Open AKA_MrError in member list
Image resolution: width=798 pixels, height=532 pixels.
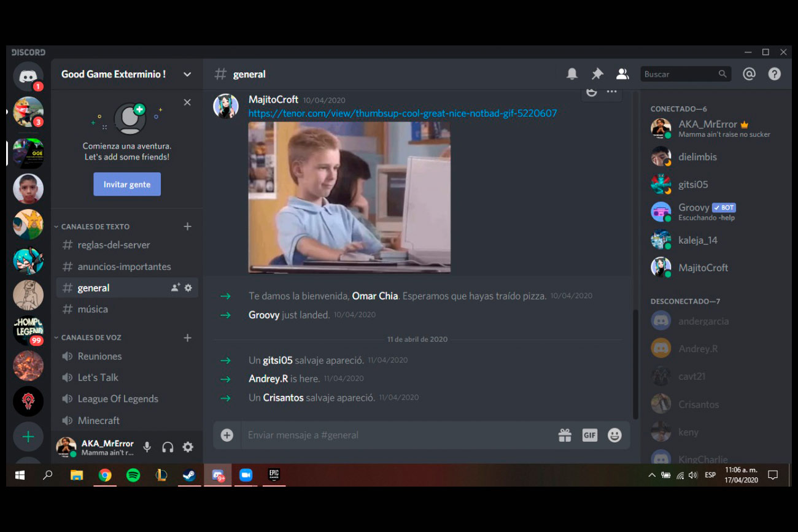[x=716, y=128]
